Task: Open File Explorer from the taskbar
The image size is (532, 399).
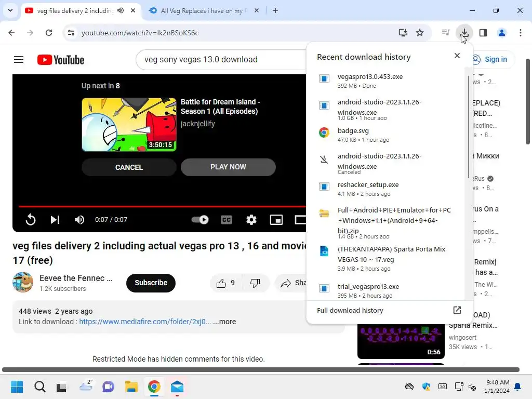Action: tap(131, 387)
